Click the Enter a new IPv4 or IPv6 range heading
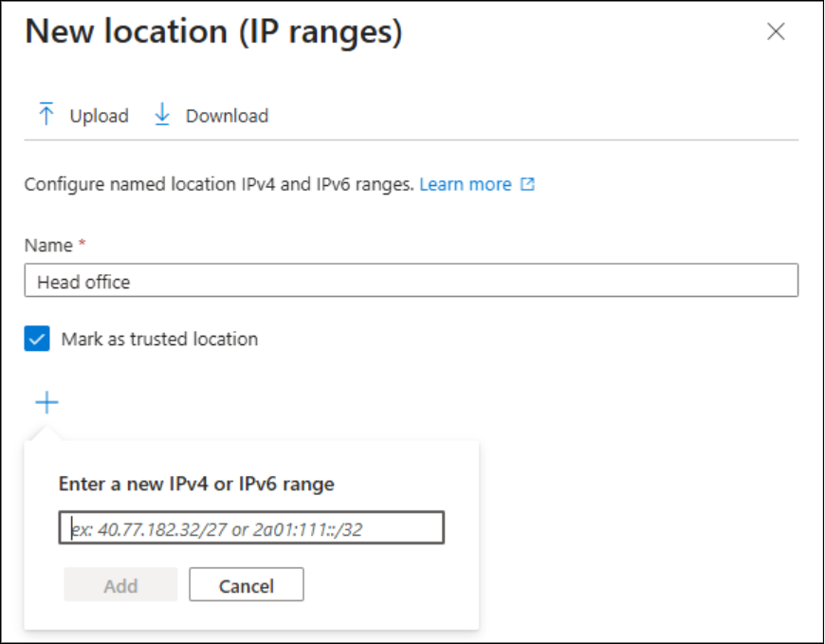 (196, 484)
